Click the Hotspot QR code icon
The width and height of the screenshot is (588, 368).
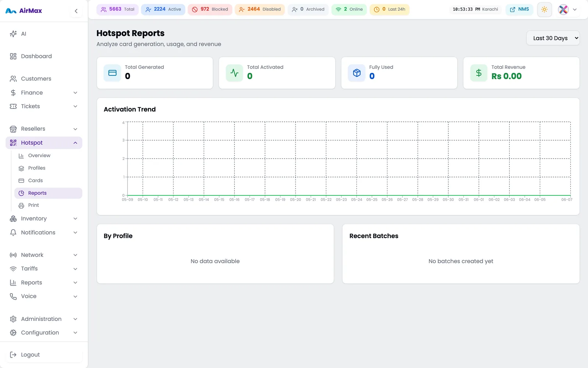[13, 143]
